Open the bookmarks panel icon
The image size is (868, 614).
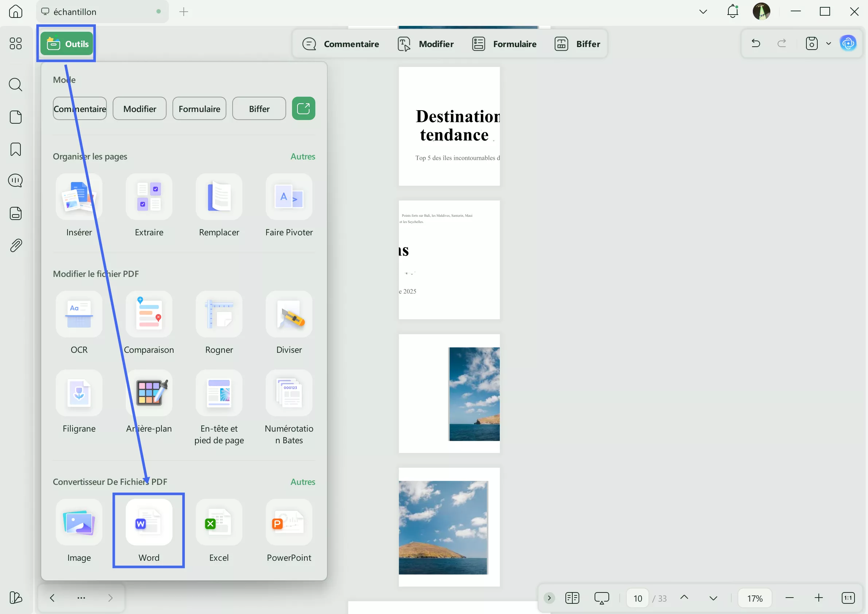[x=16, y=149]
